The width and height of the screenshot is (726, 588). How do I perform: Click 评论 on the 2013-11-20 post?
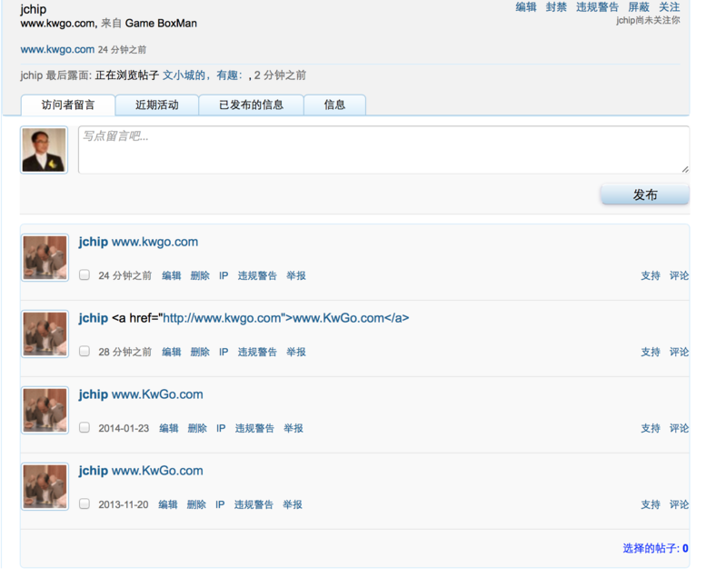click(x=679, y=504)
